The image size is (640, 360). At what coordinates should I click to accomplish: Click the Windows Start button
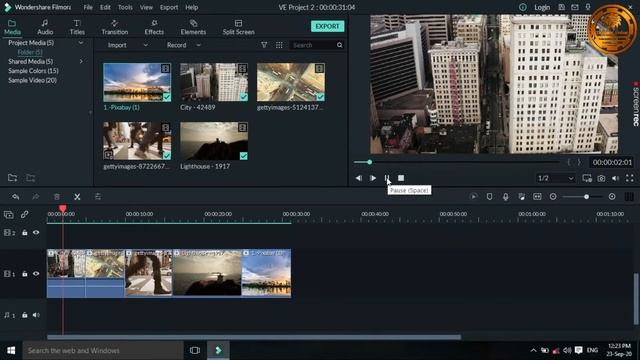pyautogui.click(x=11, y=351)
